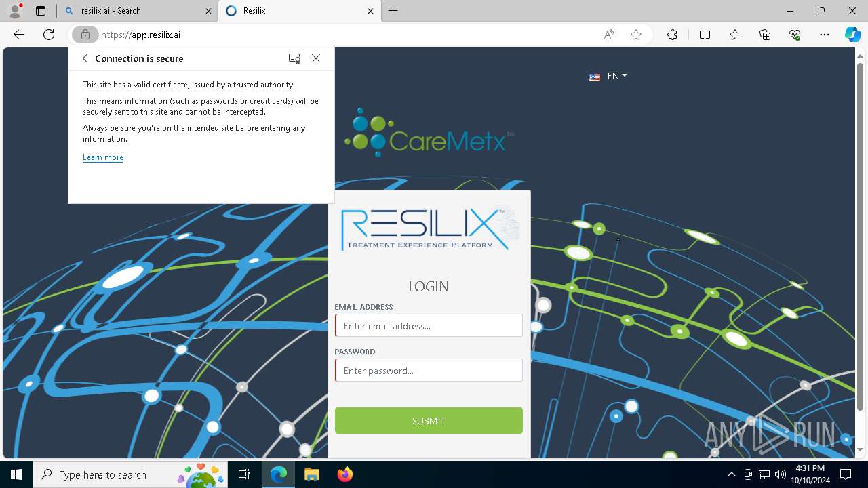Click the US flag language icon
Screen dimensions: 868x488
click(x=595, y=77)
